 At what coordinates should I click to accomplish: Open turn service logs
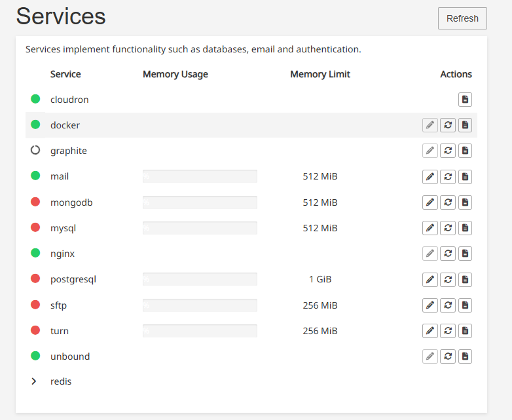465,331
